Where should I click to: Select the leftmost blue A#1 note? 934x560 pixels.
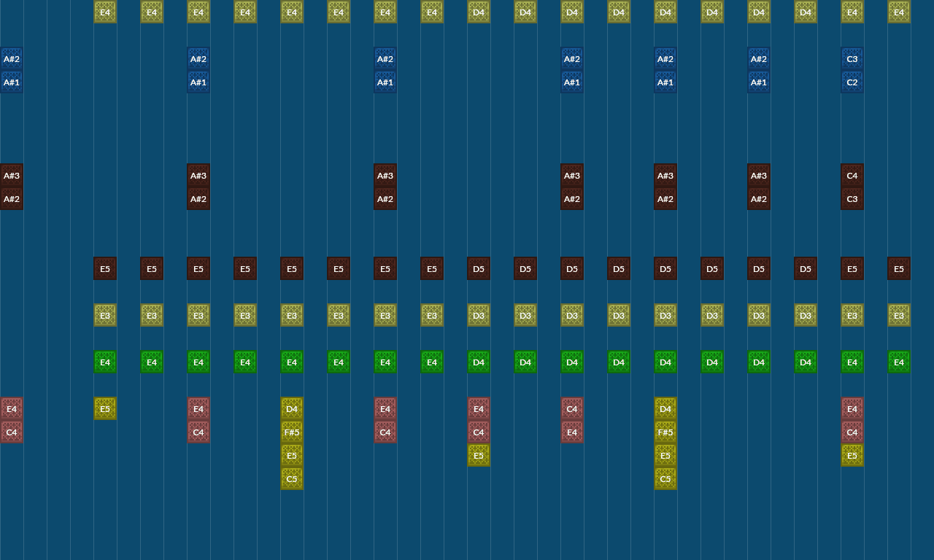click(12, 82)
